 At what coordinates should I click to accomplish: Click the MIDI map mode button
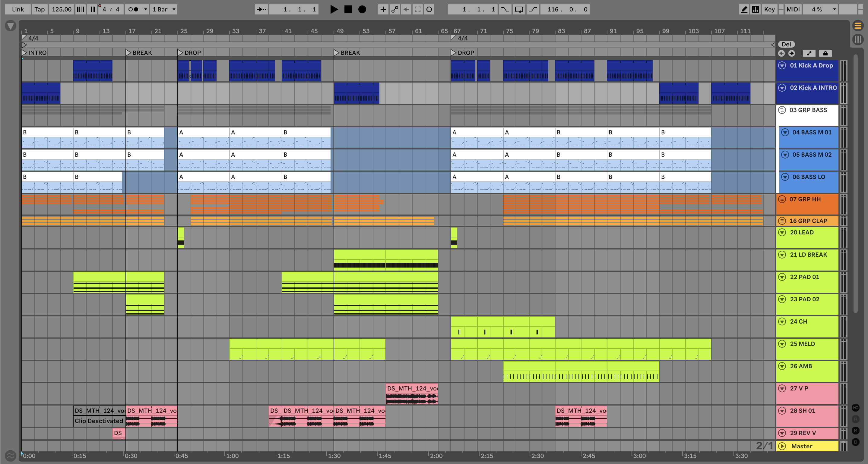pos(793,9)
